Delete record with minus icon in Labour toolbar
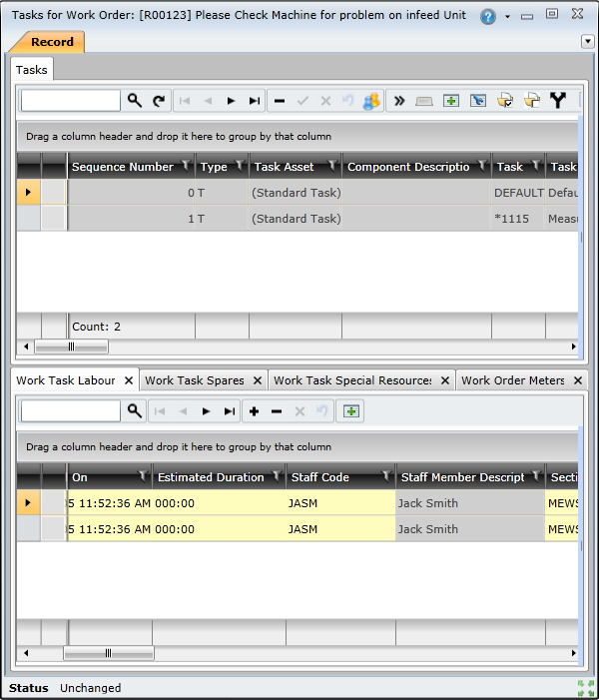The width and height of the screenshot is (599, 700). 277,411
